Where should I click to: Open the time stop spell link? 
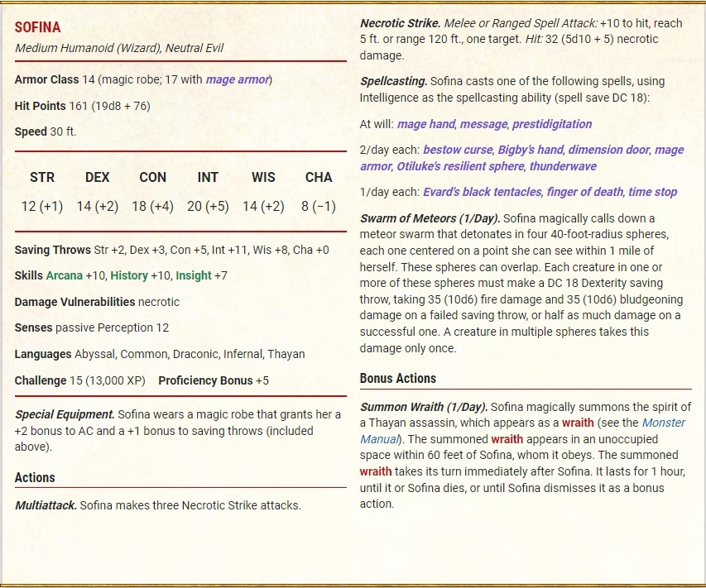coord(653,192)
